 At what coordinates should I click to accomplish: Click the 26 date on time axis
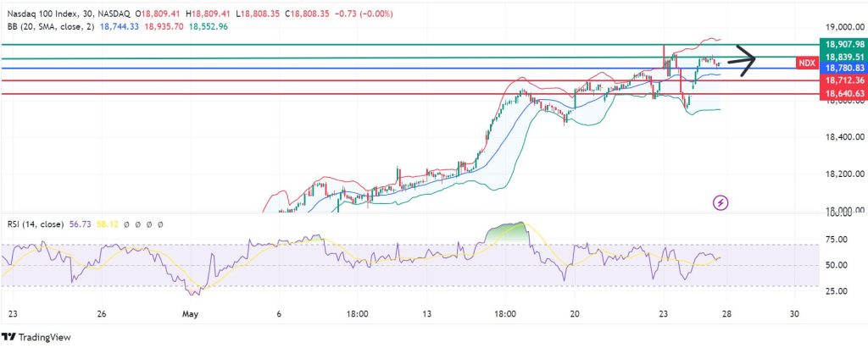[101, 313]
